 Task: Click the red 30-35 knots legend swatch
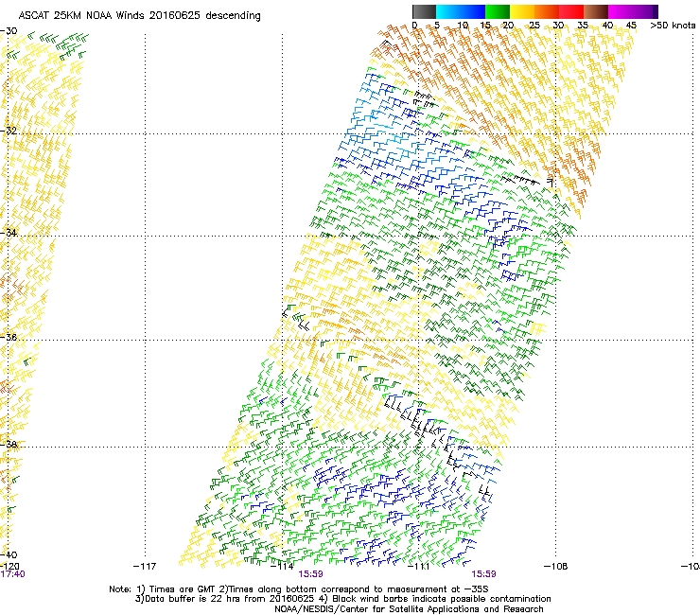pyautogui.click(x=571, y=11)
